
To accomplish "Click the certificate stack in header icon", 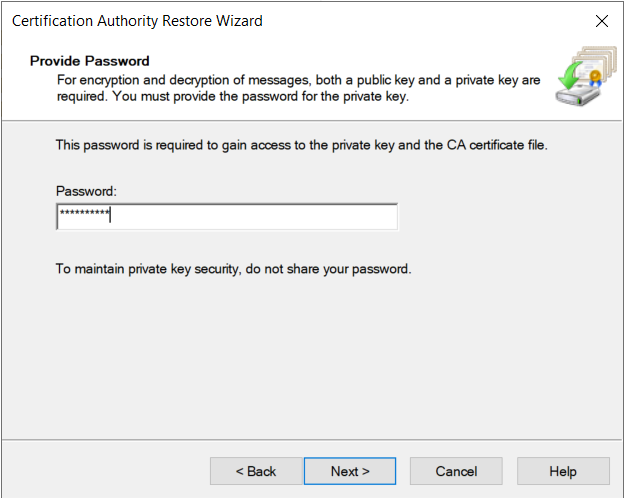I will click(x=595, y=65).
